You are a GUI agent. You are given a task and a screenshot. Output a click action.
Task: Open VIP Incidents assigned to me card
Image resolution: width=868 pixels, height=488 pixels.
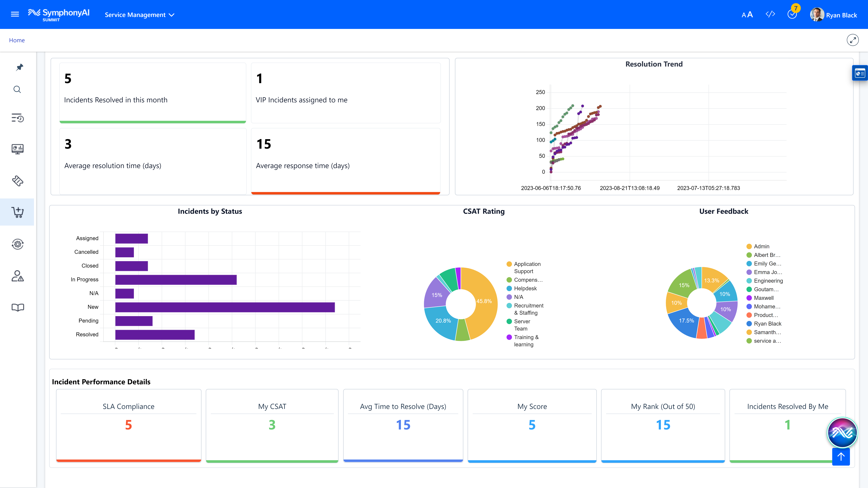click(346, 93)
